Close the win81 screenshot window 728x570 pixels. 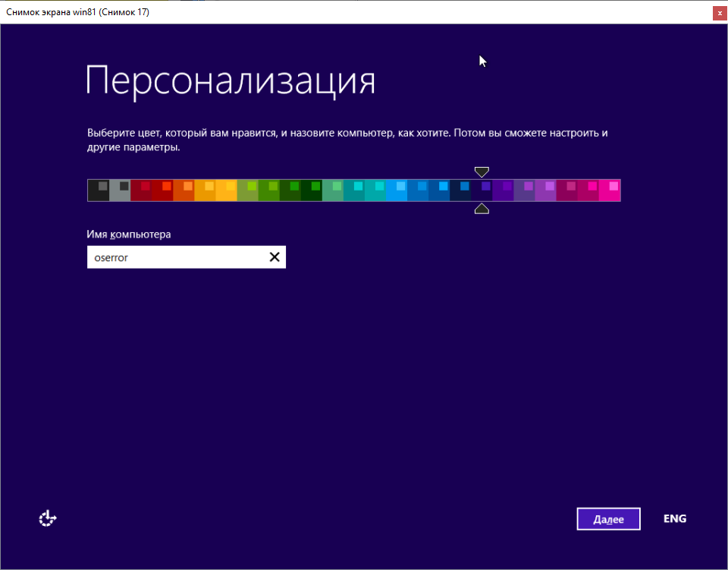pos(720,13)
